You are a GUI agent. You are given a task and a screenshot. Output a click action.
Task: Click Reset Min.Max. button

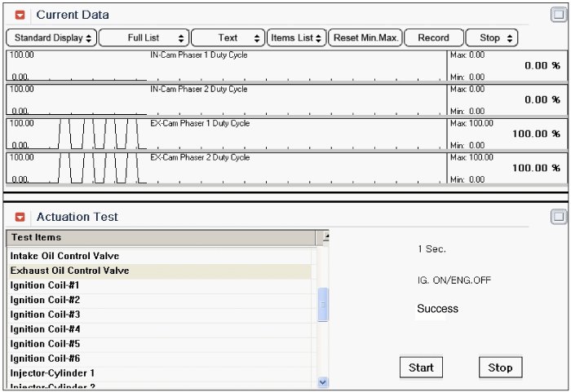click(366, 37)
